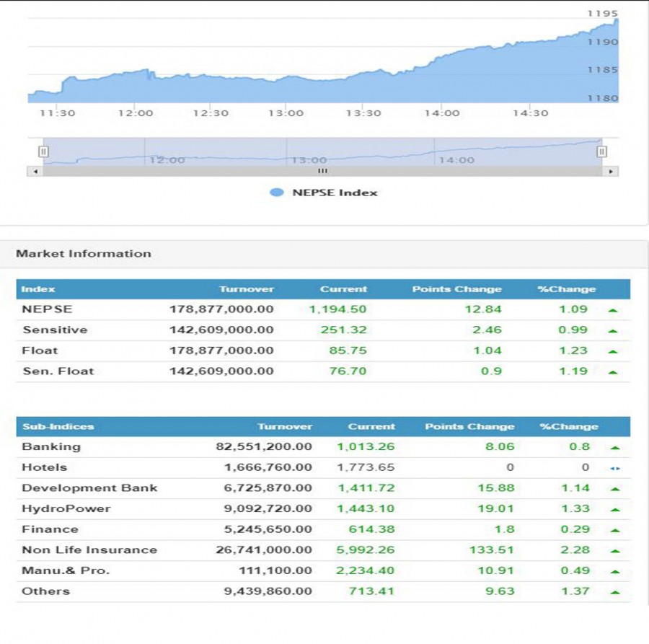The width and height of the screenshot is (649, 644).
Task: Click the Market Information panel heading
Action: click(84, 254)
